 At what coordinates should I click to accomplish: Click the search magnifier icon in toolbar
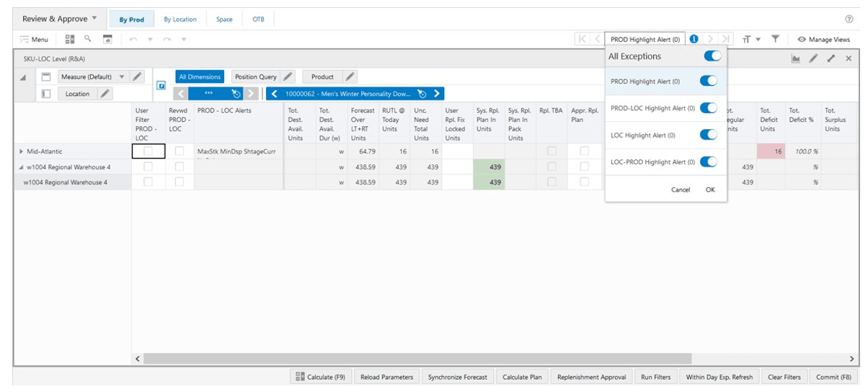coord(88,39)
